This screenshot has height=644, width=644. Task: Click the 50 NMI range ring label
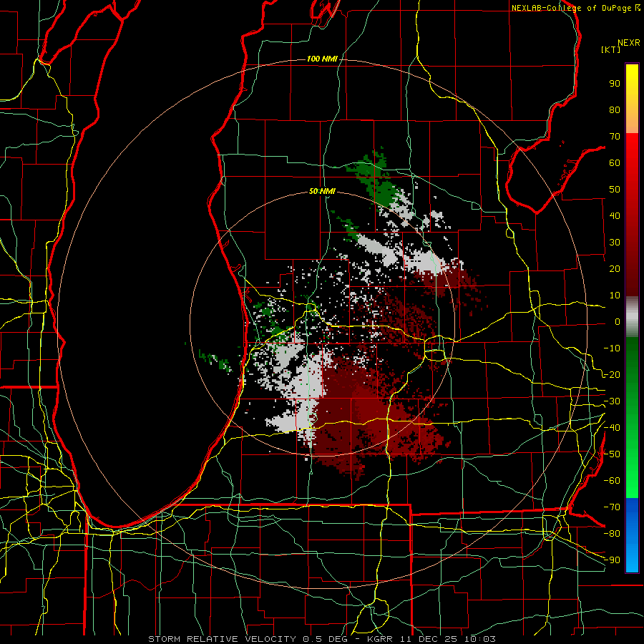coord(322,191)
